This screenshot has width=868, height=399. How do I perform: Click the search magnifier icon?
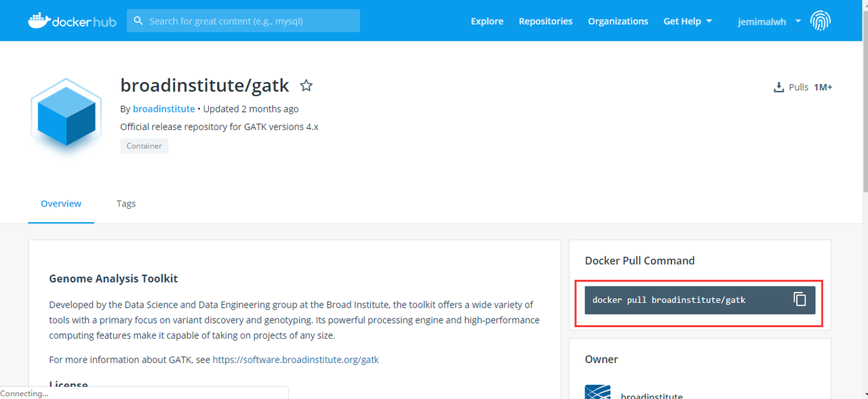tap(138, 21)
